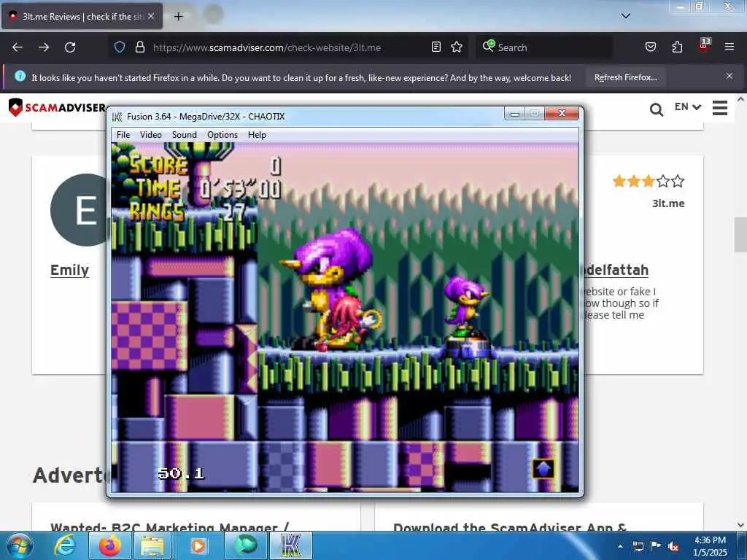This screenshot has height=560, width=747.
Task: Dismiss the Firefox welcome-back notification bar
Action: coord(729,76)
